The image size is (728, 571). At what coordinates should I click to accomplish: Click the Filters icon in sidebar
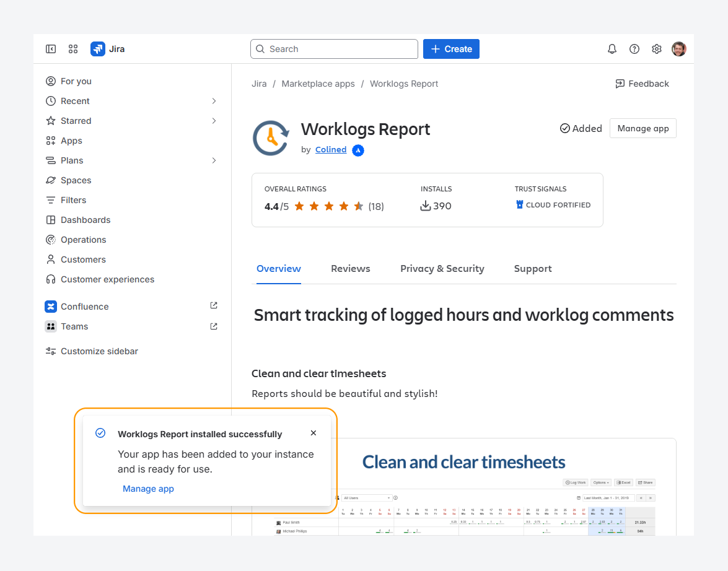[51, 200]
